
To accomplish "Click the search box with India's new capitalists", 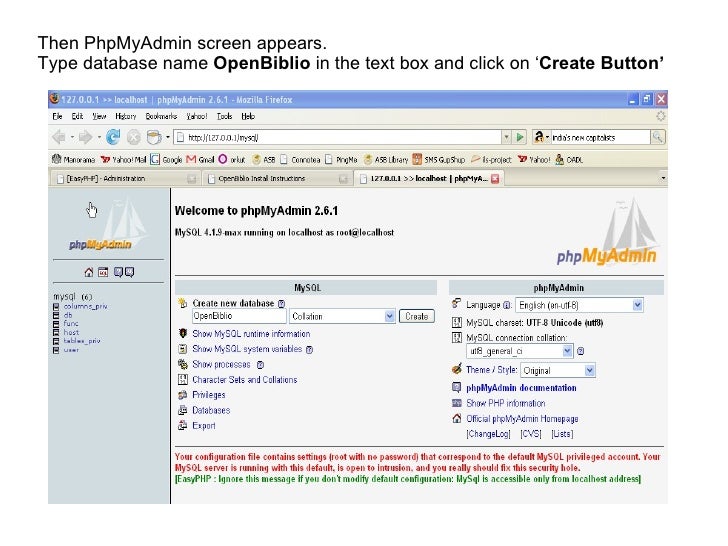I will 600,137.
